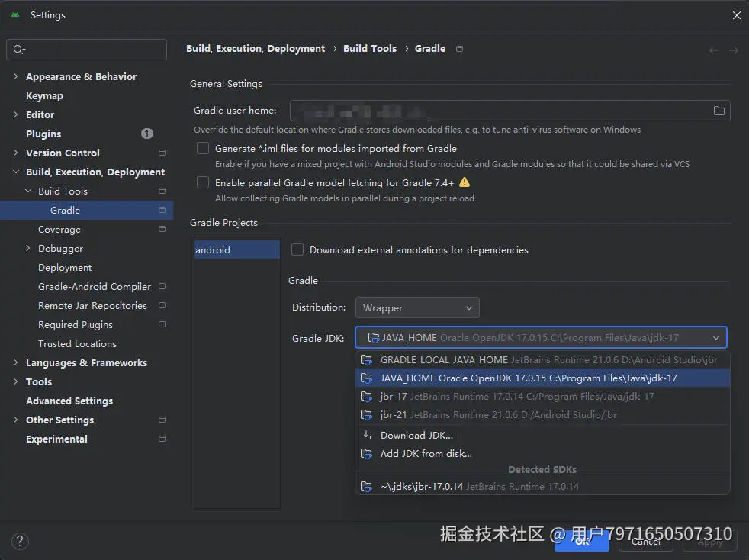Screen dimensions: 749x560
Task: Enable Generate *.iml files for modules checkbox
Action: tap(203, 148)
